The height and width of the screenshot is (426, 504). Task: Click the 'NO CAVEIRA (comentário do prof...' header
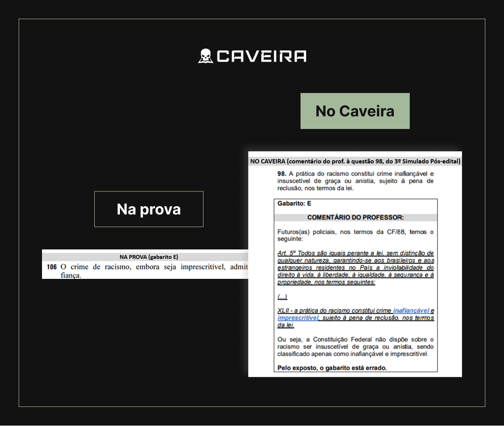click(355, 161)
